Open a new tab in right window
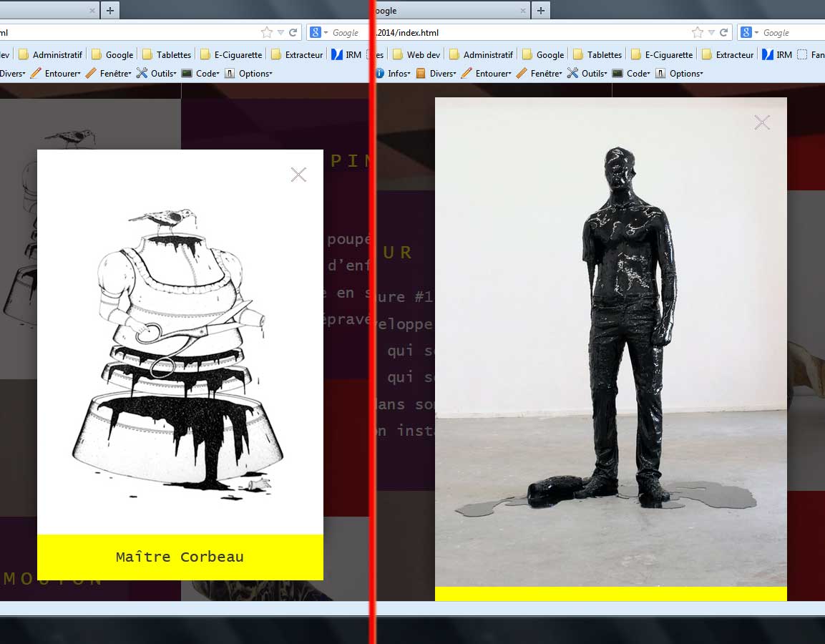825x644 pixels. tap(540, 10)
